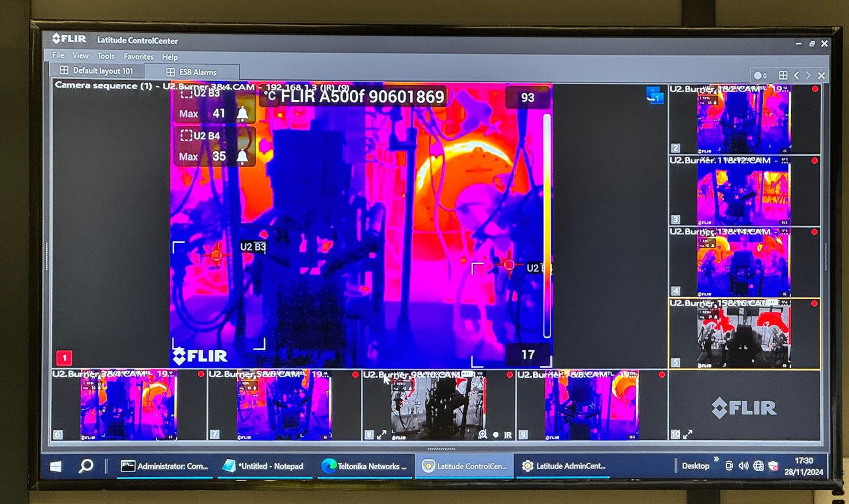Open the Tools menu

pyautogui.click(x=106, y=56)
